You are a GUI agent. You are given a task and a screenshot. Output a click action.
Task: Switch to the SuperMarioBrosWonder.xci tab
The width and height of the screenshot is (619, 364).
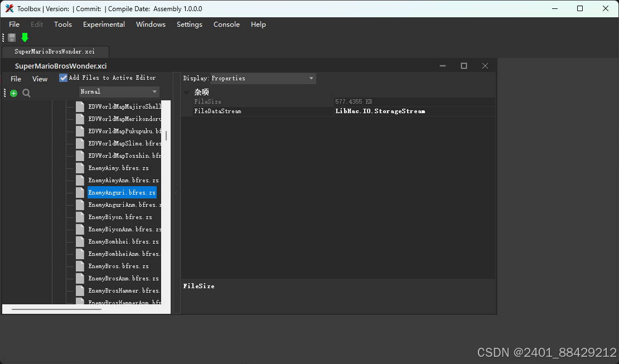pos(55,52)
